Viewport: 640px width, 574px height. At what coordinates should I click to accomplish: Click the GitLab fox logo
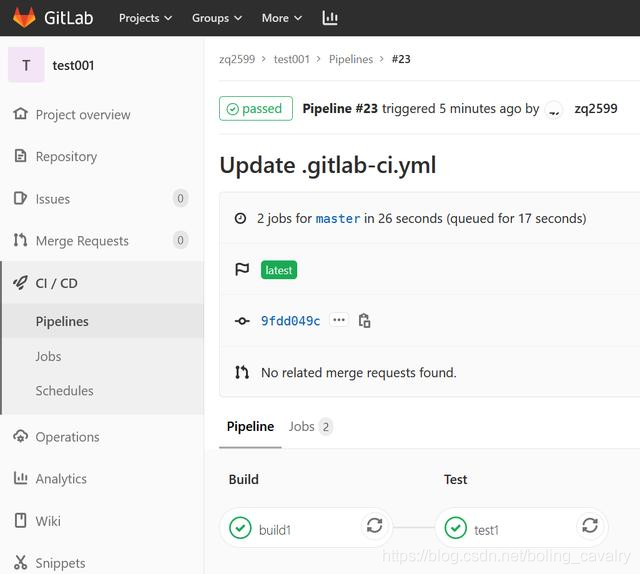(x=24, y=17)
